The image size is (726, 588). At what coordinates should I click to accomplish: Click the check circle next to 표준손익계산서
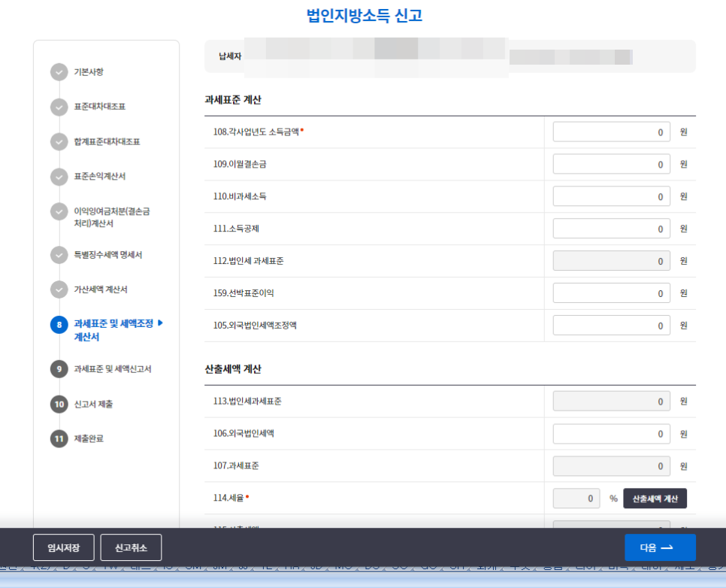[x=59, y=177]
